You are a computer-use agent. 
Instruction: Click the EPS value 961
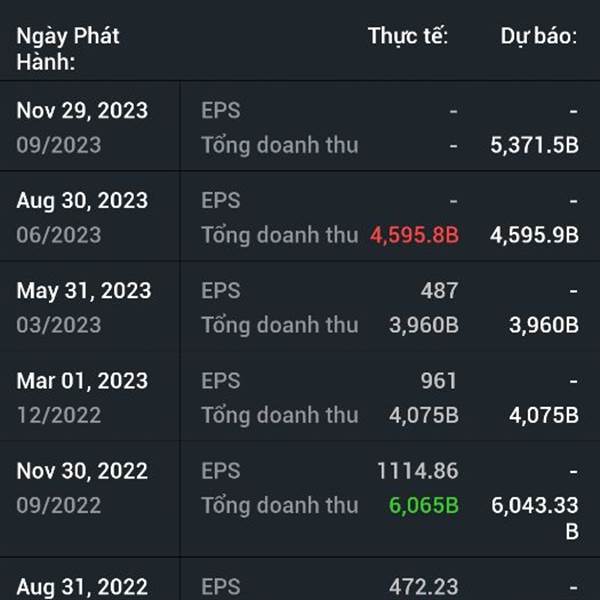439,381
